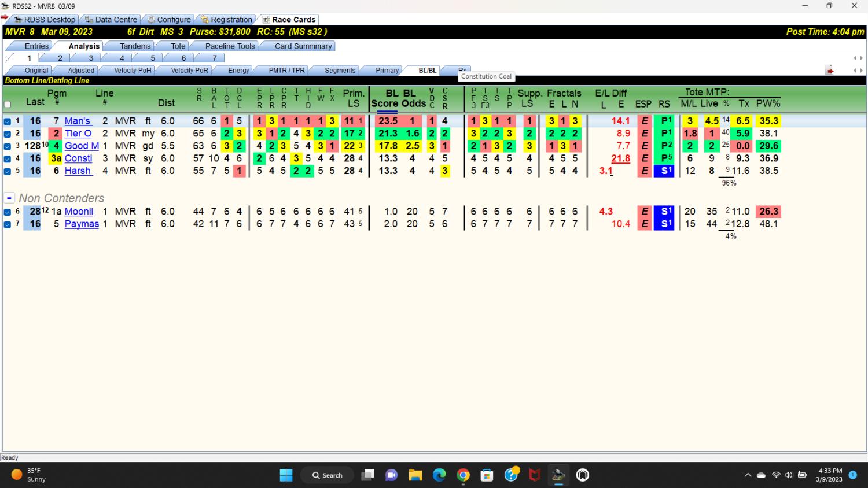
Task: Switch to the Velocity-PoH view tab
Action: tap(133, 71)
